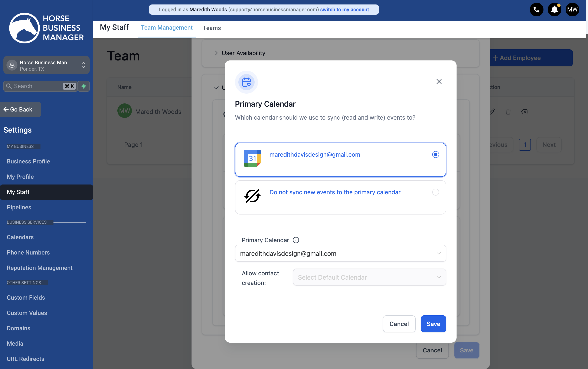Viewport: 588px width, 369px height.
Task: Open My Staff in sidebar
Action: (46, 192)
